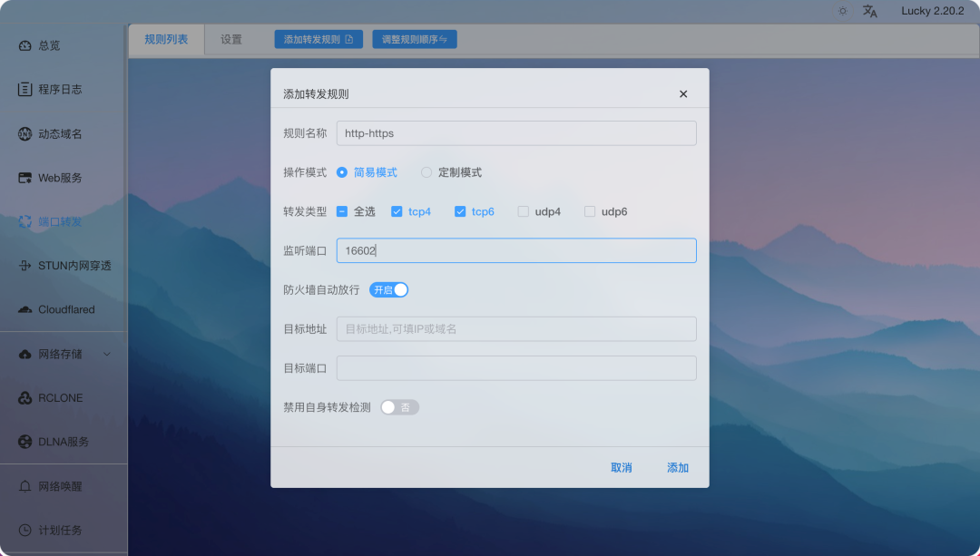Uncheck the tcp4 checkbox
This screenshot has height=556, width=980.
397,211
